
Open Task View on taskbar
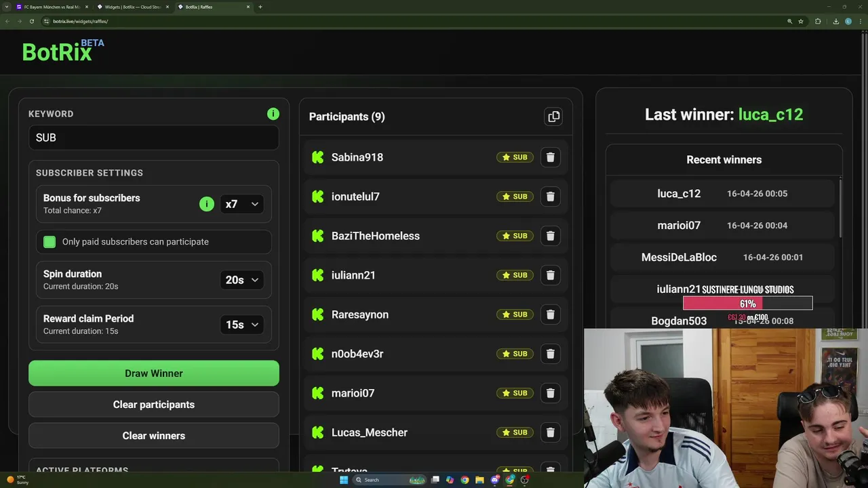tap(435, 480)
